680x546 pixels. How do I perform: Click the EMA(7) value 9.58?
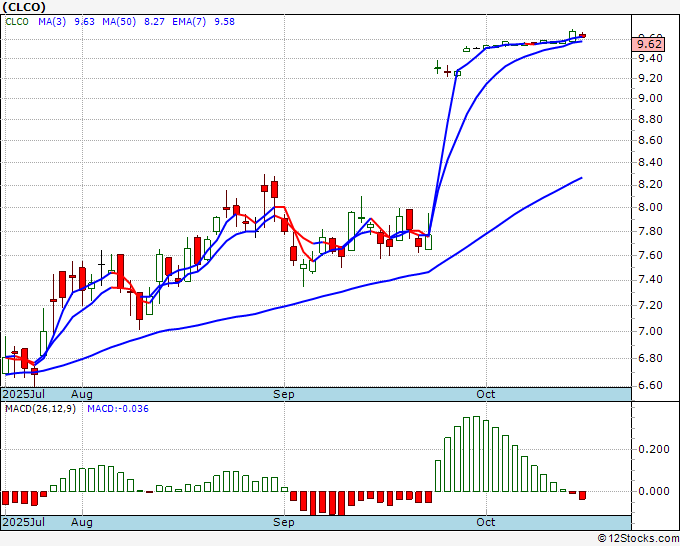[224, 22]
